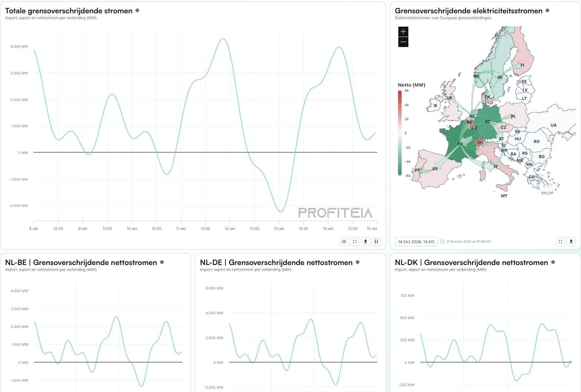Show JSON code for Totale stromen chart

pos(376,241)
